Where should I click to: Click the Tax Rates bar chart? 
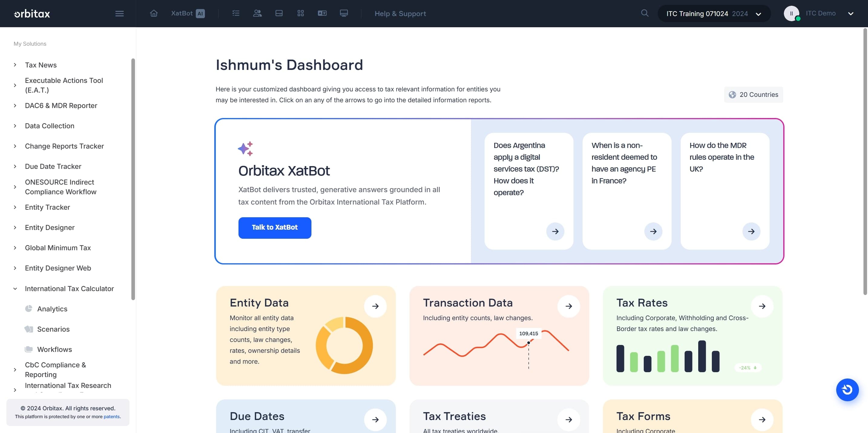click(668, 356)
